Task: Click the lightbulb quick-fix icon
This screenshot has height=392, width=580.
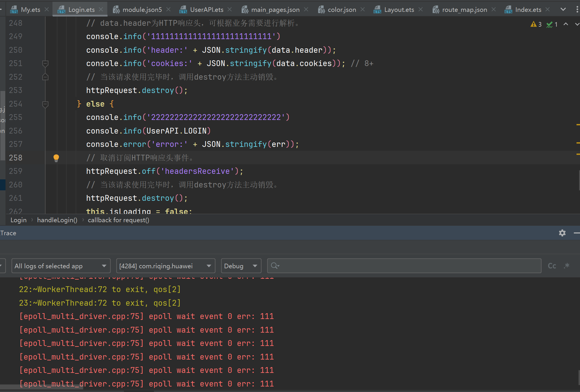Action: [56, 158]
